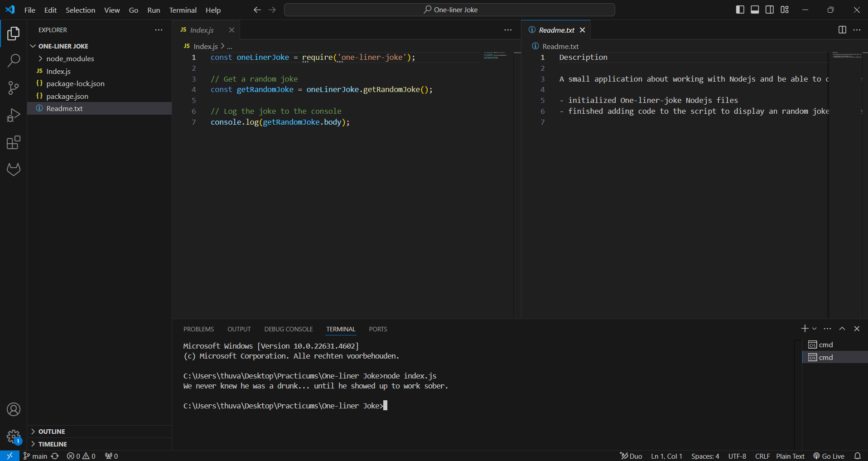The width and height of the screenshot is (868, 461).
Task: Open Run and Debug view
Action: tap(14, 116)
